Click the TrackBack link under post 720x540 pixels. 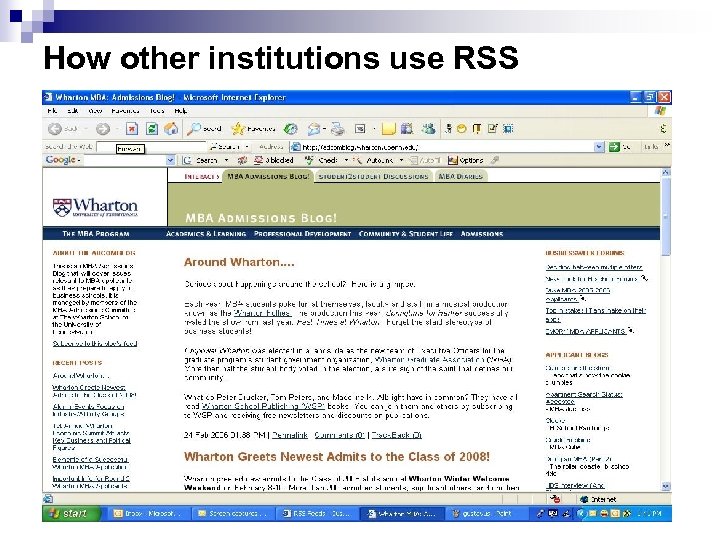point(396,435)
